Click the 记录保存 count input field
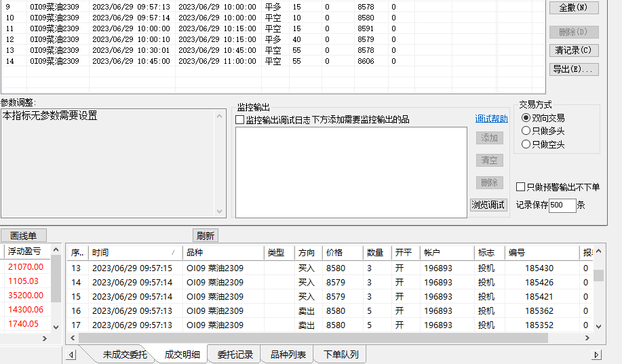Viewport: 622px width, 364px height. tap(562, 205)
